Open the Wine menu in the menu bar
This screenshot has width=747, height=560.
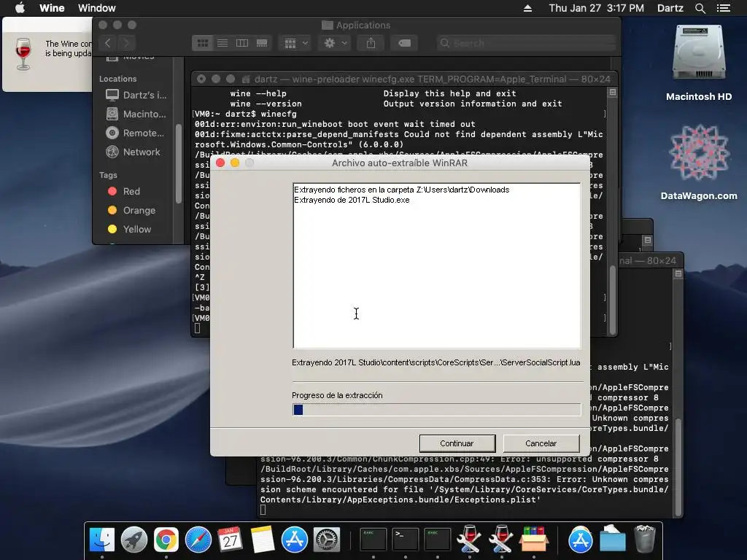pyautogui.click(x=52, y=8)
